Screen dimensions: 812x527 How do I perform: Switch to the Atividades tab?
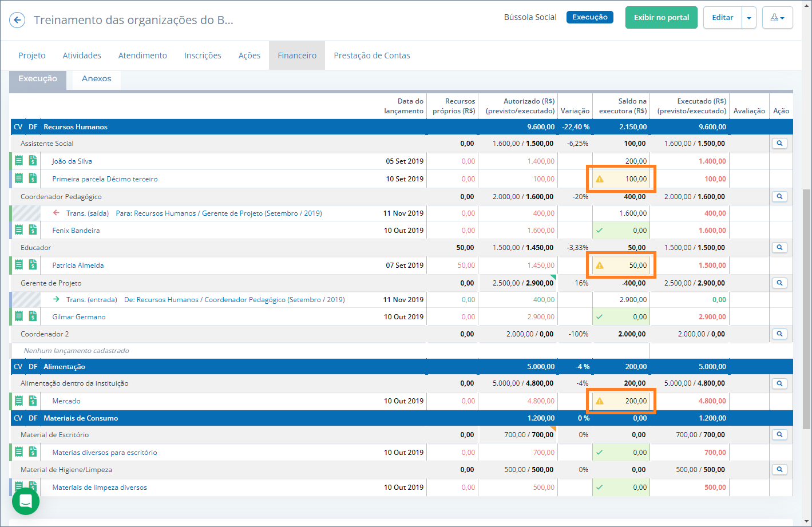(x=82, y=56)
